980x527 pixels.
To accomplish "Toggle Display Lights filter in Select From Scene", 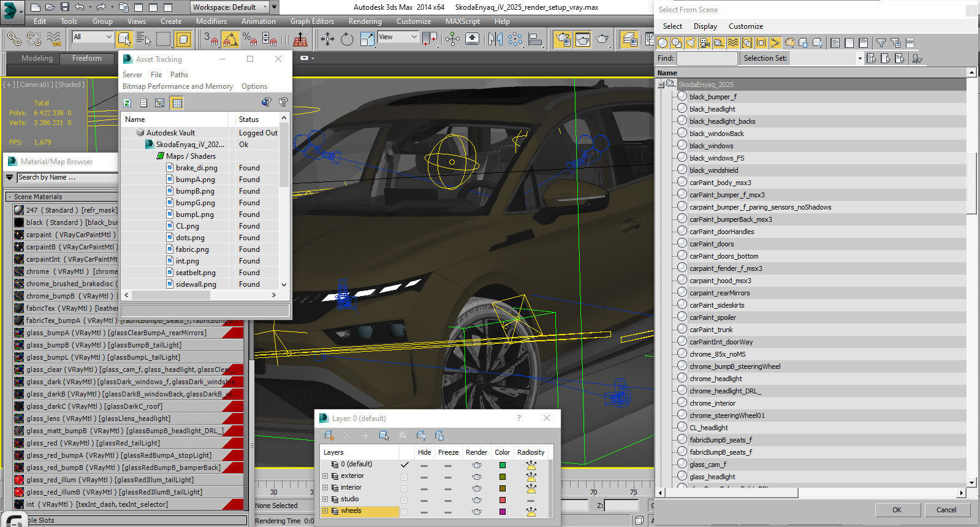I will [691, 43].
